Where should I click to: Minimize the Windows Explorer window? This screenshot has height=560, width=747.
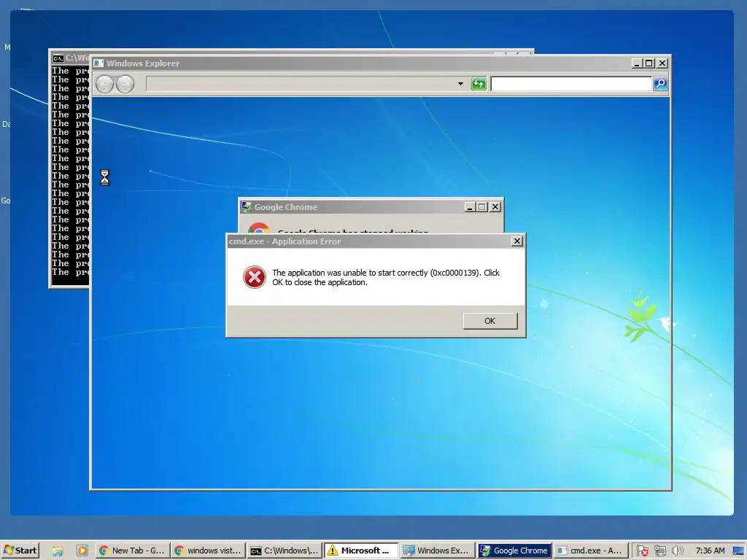pyautogui.click(x=637, y=63)
